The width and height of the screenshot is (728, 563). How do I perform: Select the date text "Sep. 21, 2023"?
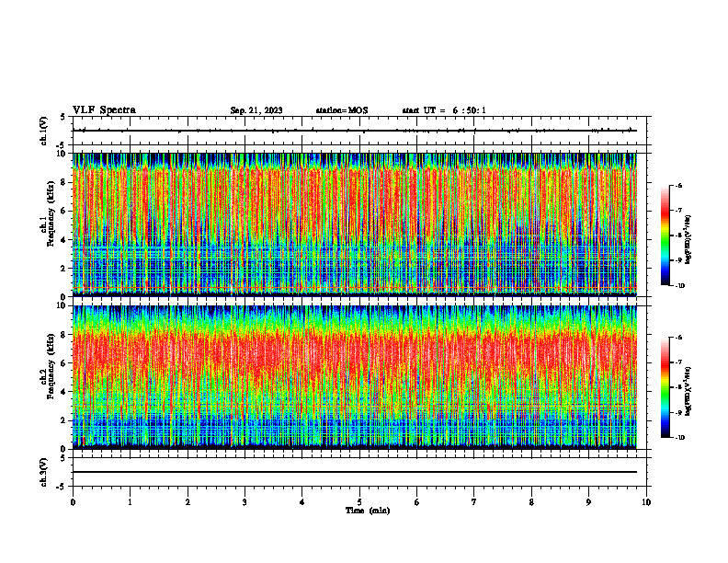pyautogui.click(x=256, y=110)
